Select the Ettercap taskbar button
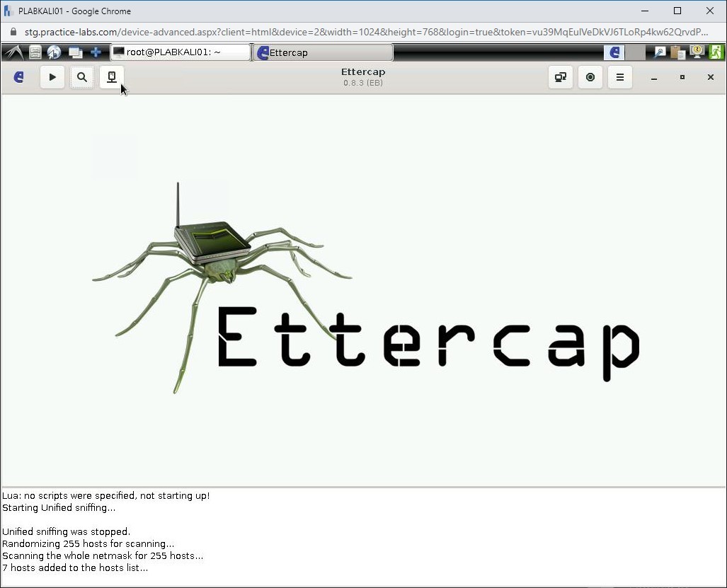Viewport: 727px width, 588px height. click(323, 52)
